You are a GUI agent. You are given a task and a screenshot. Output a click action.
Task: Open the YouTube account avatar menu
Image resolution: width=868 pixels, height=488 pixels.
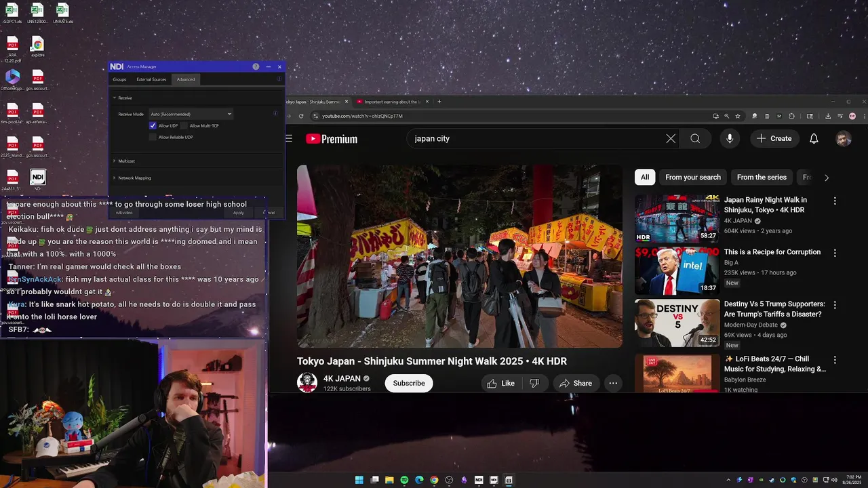[844, 139]
